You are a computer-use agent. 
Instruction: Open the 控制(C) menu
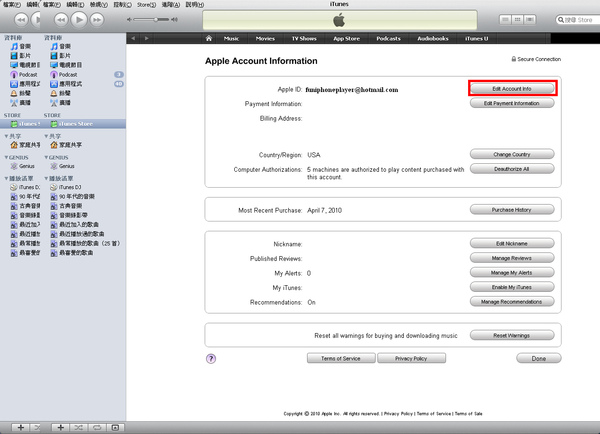[x=122, y=5]
